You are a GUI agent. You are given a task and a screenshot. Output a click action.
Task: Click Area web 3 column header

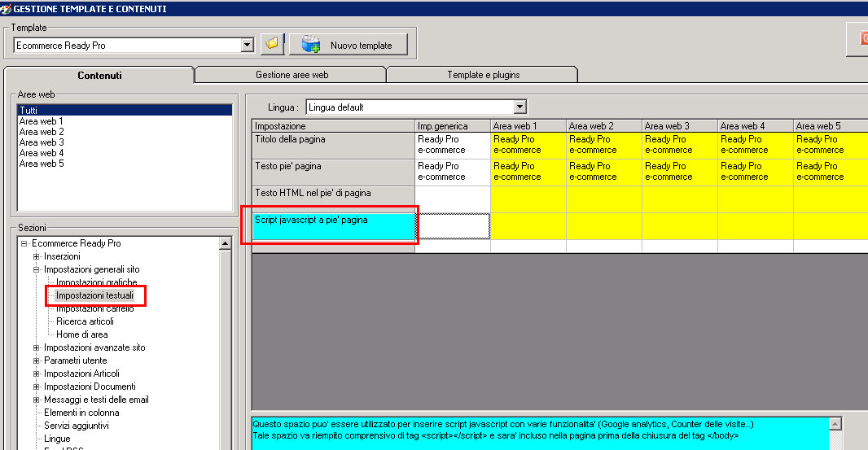coord(680,126)
